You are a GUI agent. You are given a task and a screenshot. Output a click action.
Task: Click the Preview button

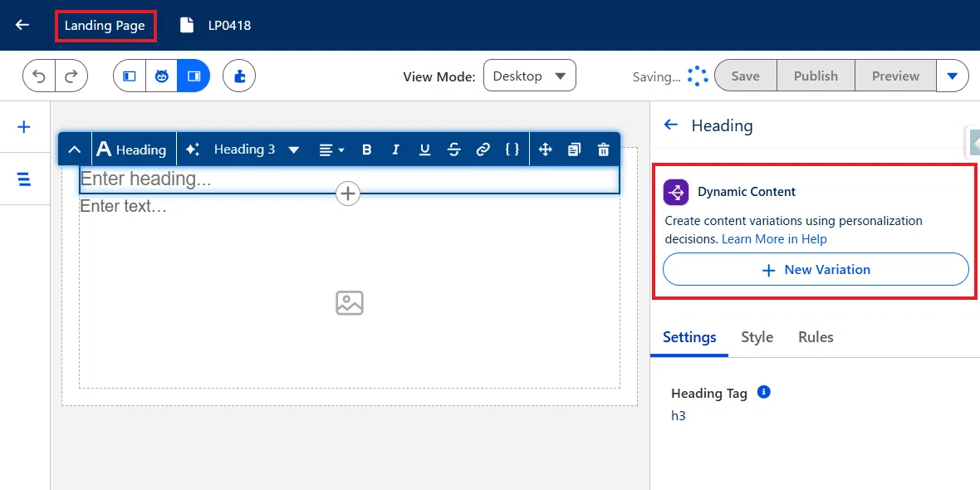(895, 76)
